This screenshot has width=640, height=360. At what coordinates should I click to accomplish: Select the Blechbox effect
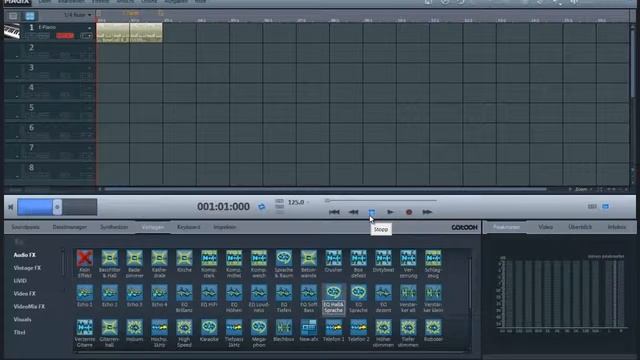284,327
